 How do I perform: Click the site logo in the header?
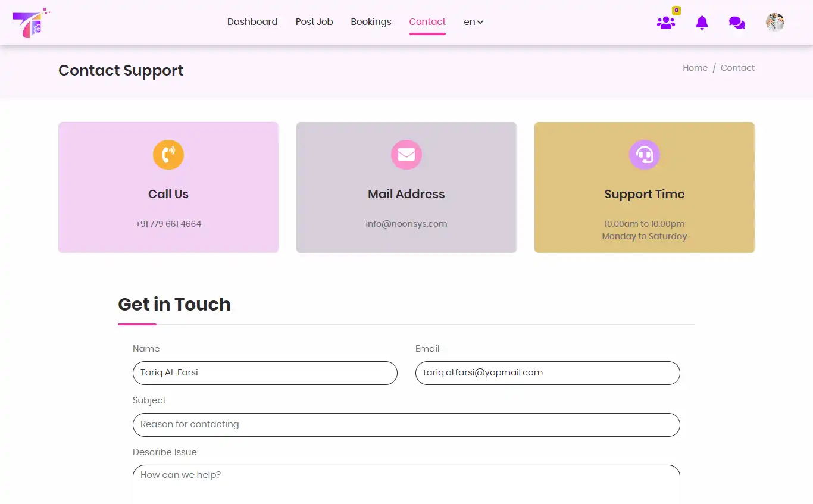click(x=31, y=22)
